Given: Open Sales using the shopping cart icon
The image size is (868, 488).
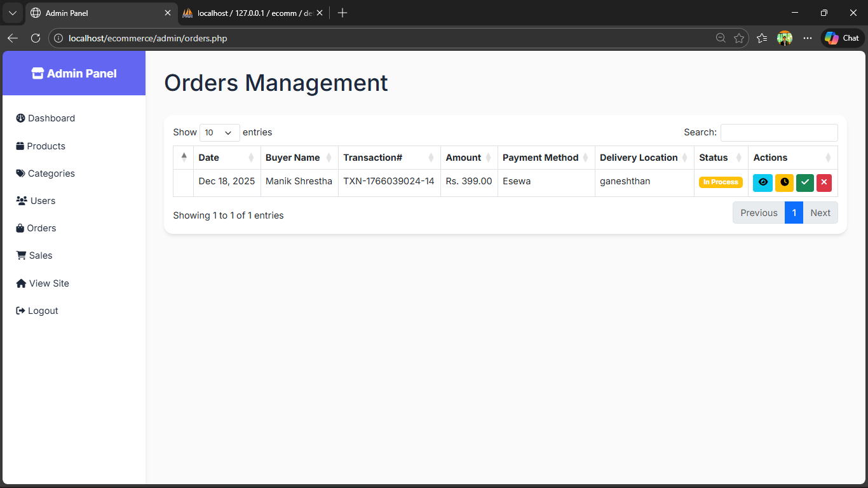Looking at the screenshot, I should point(20,255).
